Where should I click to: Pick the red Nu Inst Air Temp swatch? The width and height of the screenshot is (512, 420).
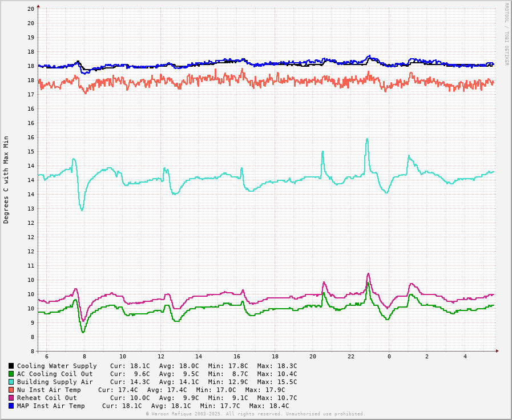(11, 390)
